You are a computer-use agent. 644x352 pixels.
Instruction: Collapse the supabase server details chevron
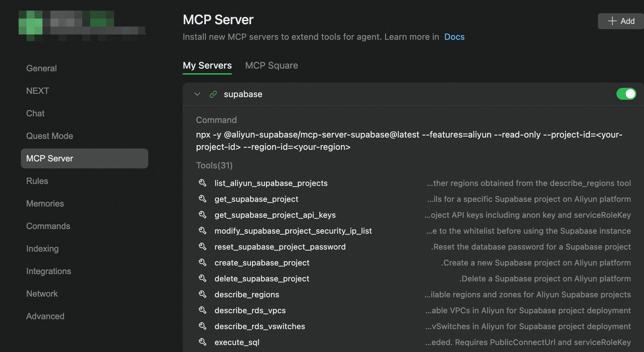coord(197,94)
